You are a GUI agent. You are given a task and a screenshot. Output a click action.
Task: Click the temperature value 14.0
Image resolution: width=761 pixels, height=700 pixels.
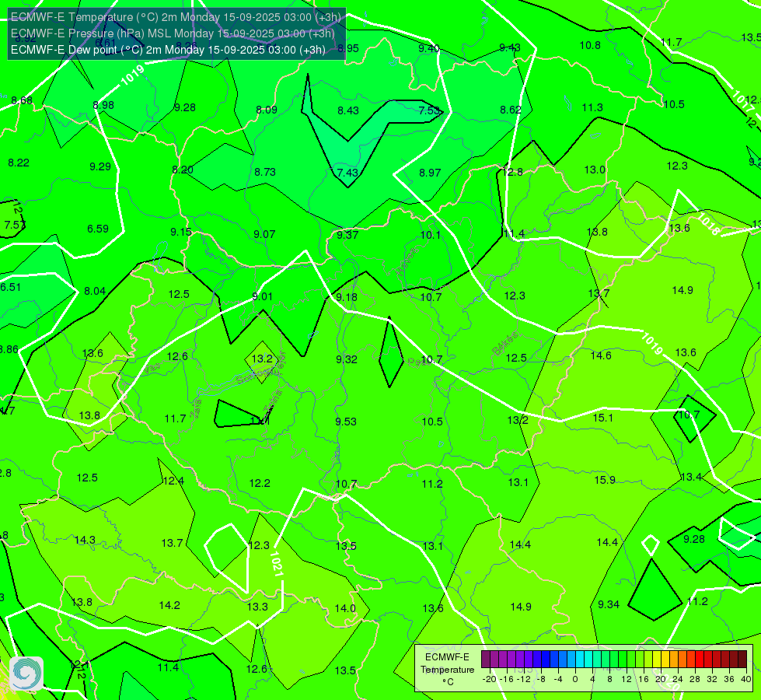345,607
